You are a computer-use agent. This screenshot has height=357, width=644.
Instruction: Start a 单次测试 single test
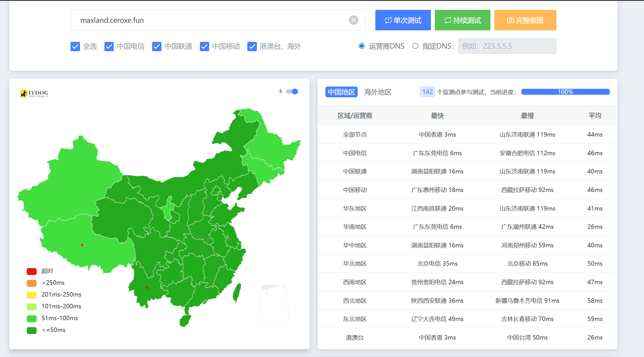pos(403,20)
